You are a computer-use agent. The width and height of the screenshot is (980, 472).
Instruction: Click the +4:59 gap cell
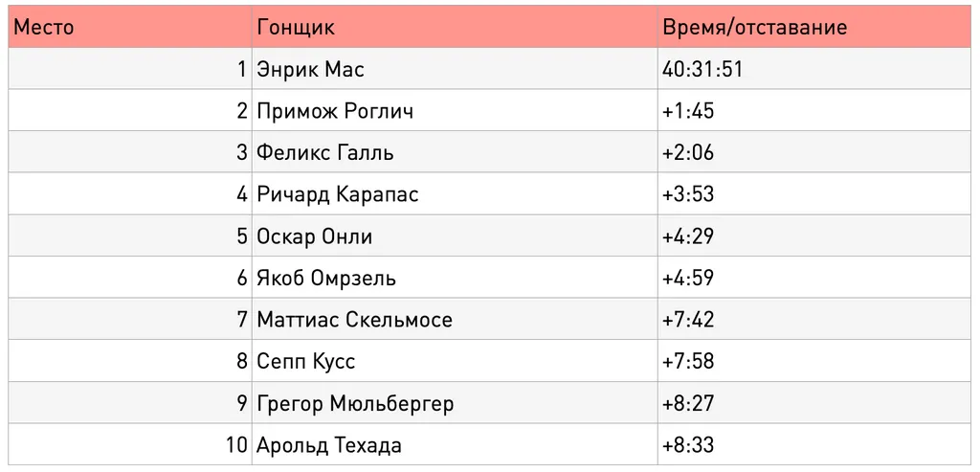[x=814, y=278]
